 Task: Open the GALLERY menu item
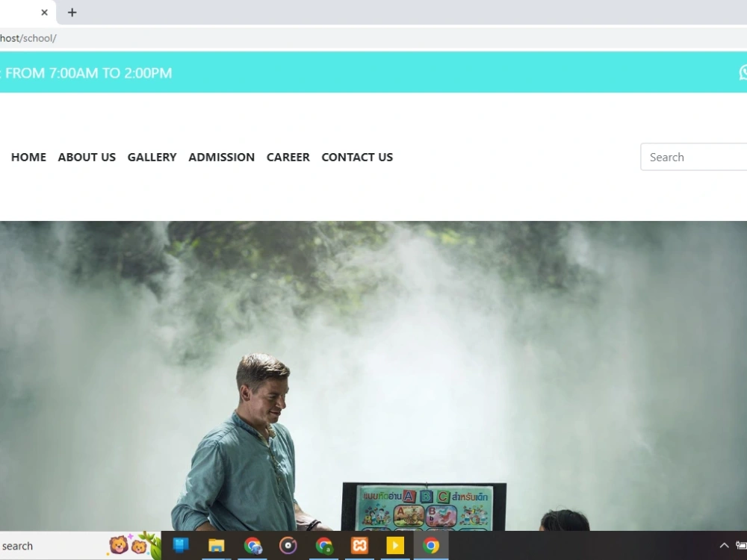coord(152,157)
